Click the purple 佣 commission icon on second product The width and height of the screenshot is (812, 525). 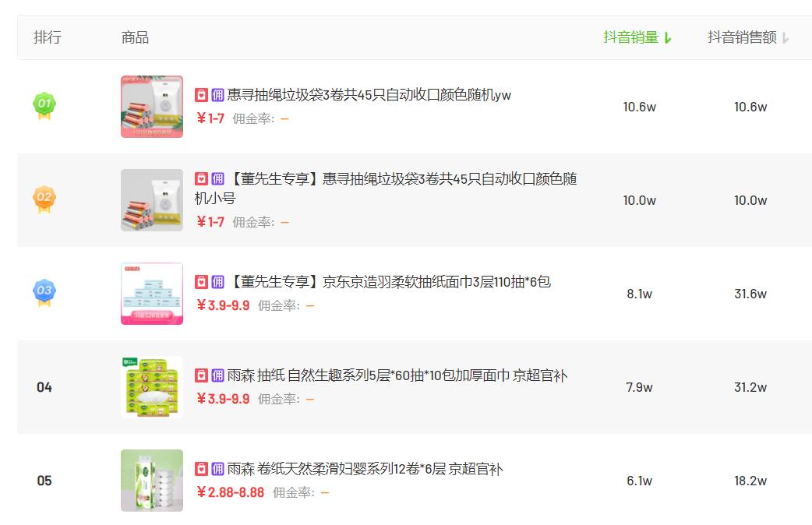click(x=217, y=178)
